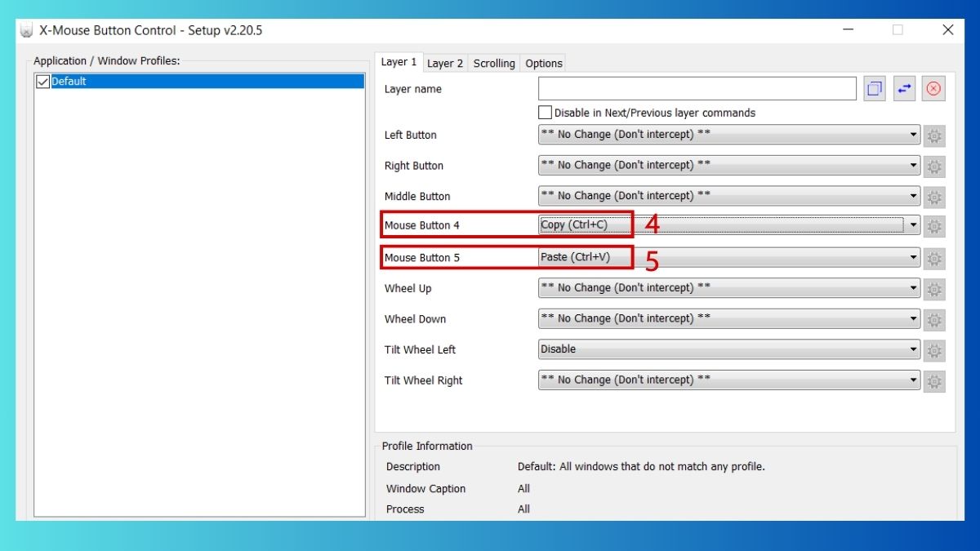Open Middle Button settings gear
This screenshot has width=980, height=551.
click(934, 196)
